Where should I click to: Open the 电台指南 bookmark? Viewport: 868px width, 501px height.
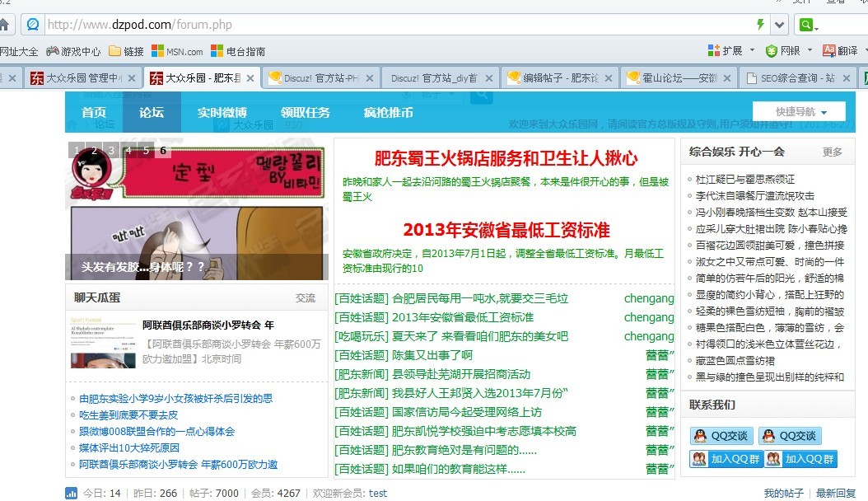239,51
